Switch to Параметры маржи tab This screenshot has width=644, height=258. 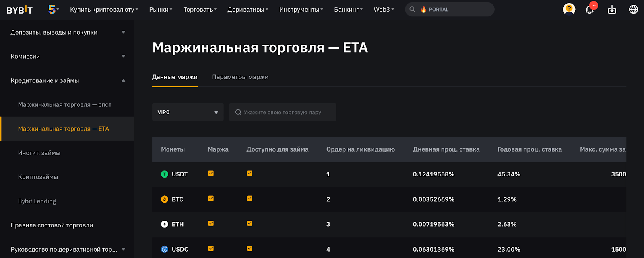[x=240, y=77]
